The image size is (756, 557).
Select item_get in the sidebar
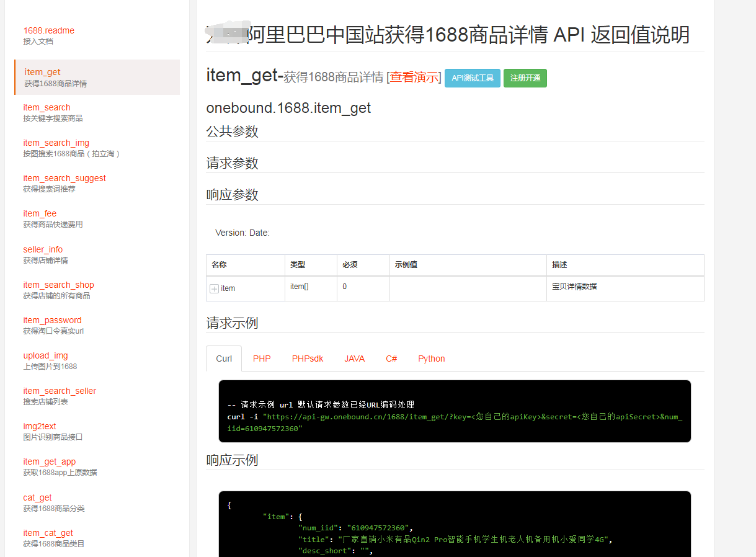click(x=97, y=78)
